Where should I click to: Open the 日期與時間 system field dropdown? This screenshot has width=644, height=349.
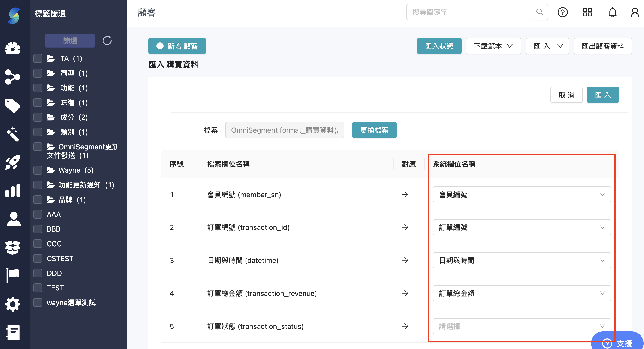click(522, 260)
